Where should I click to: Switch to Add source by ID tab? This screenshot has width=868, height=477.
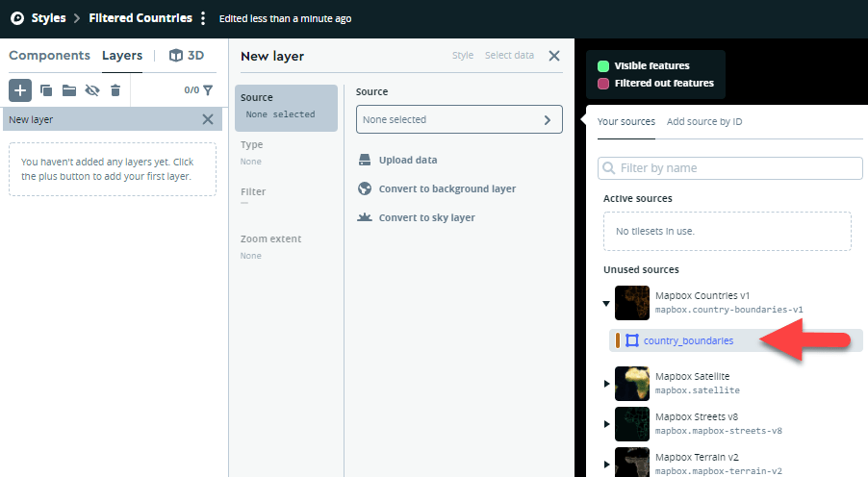click(x=704, y=122)
